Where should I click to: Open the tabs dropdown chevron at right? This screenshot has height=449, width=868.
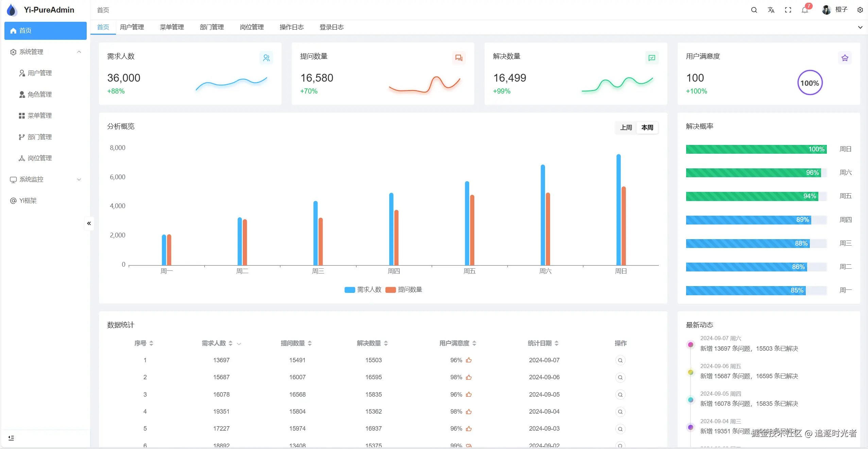click(860, 27)
